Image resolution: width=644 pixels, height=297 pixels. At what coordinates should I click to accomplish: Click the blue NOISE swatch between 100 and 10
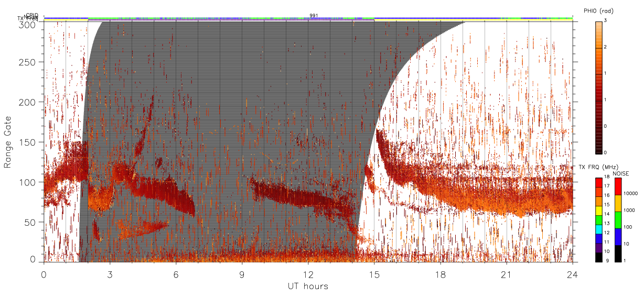[617, 236]
